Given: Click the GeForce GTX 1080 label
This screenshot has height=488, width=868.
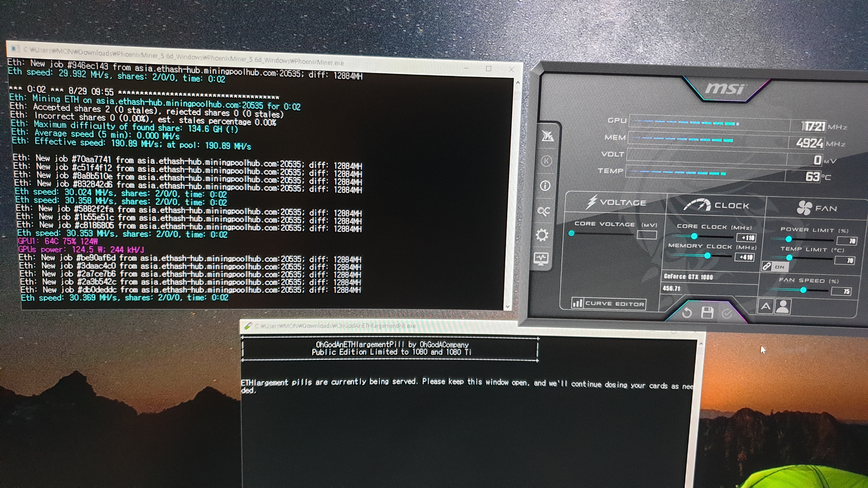Looking at the screenshot, I should [x=688, y=277].
